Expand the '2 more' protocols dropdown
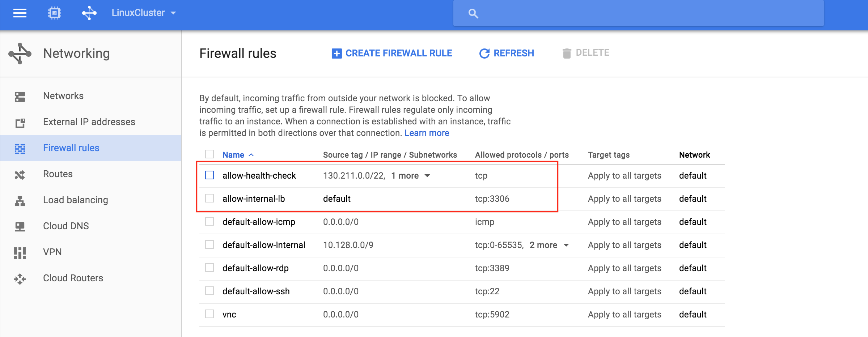868x337 pixels. (549, 245)
